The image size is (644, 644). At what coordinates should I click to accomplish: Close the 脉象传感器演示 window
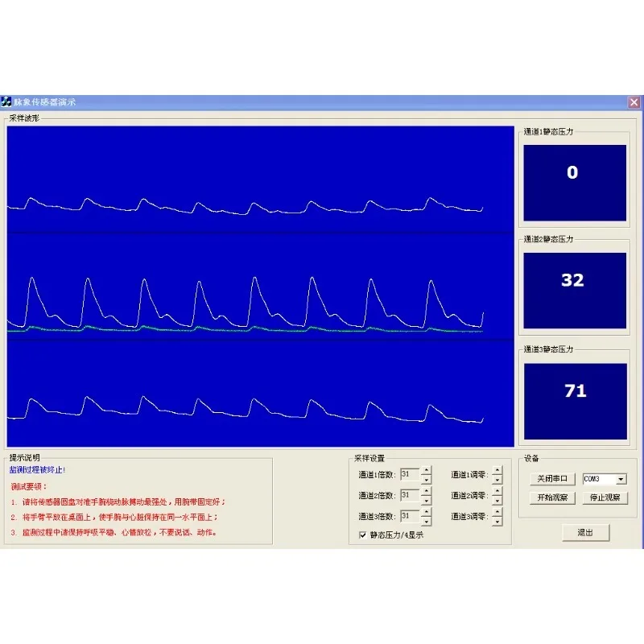634,102
